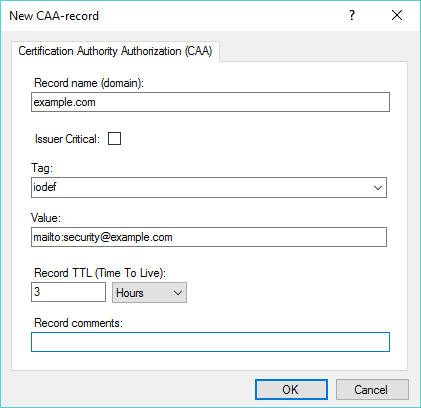
Task: Dismiss the dialog with the Cancel button
Action: 372,389
